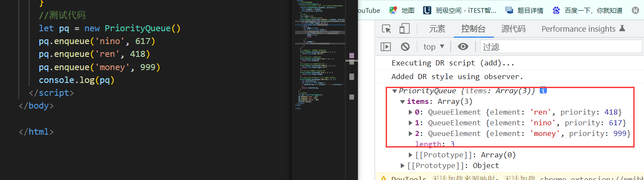Image resolution: width=644 pixels, height=180 pixels.
Task: Click the 过滤 filter input field
Action: [561, 47]
